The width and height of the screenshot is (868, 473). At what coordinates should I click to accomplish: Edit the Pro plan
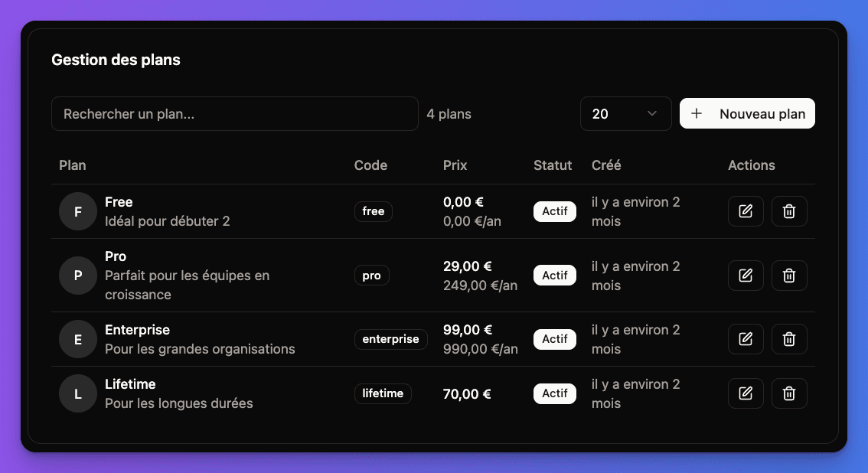coord(746,275)
